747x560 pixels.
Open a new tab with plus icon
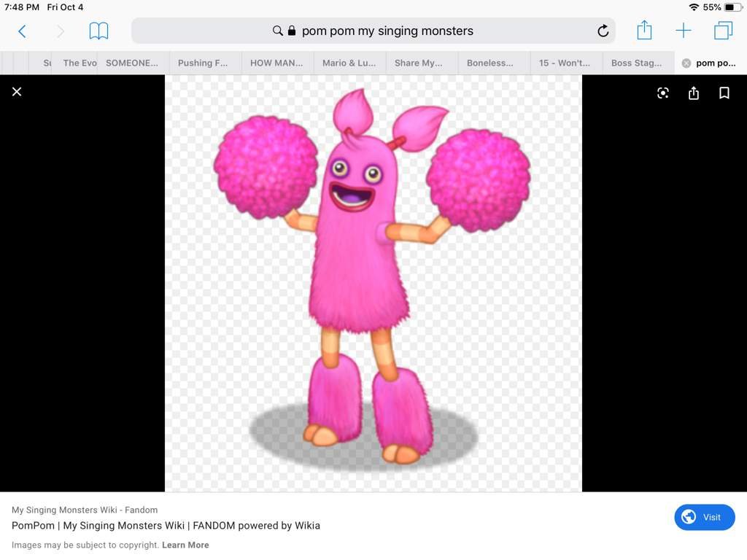click(683, 31)
